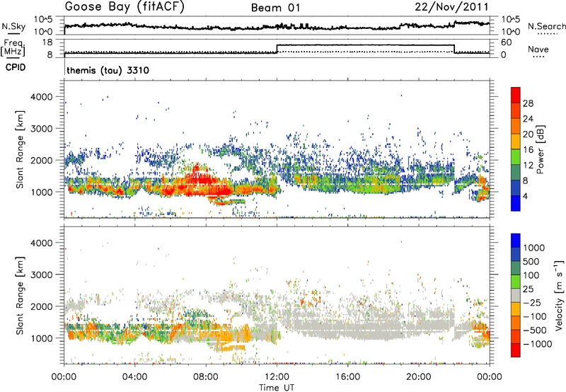This screenshot has width=566, height=392.
Task: Pick the yellow 16–20 dB Power color segment
Action: [x=516, y=142]
